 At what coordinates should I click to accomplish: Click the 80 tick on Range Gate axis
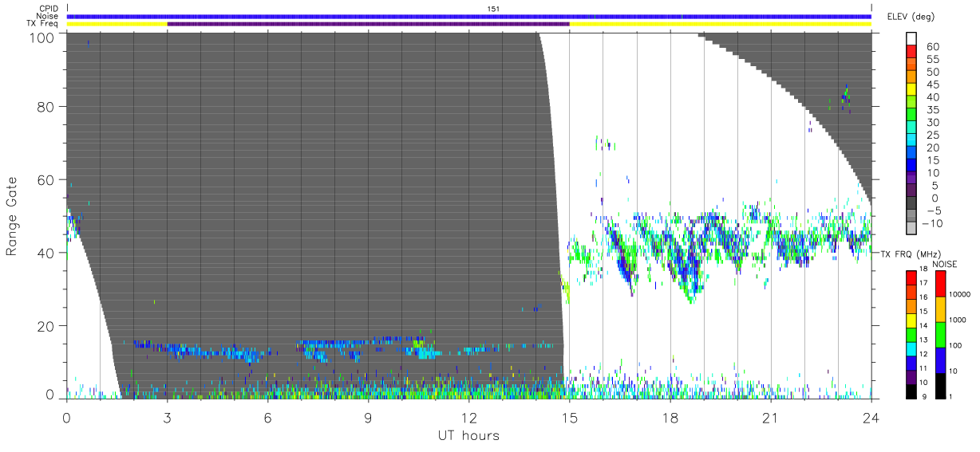(44, 107)
